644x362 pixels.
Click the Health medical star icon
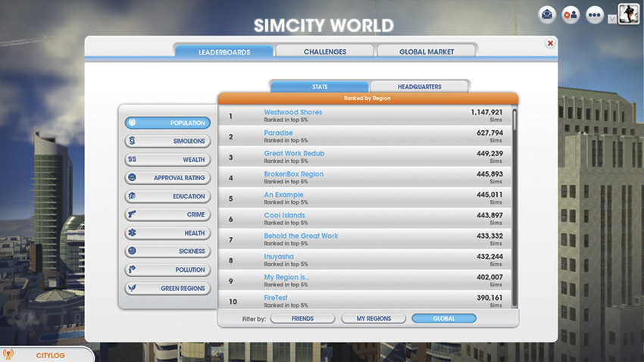132,232
